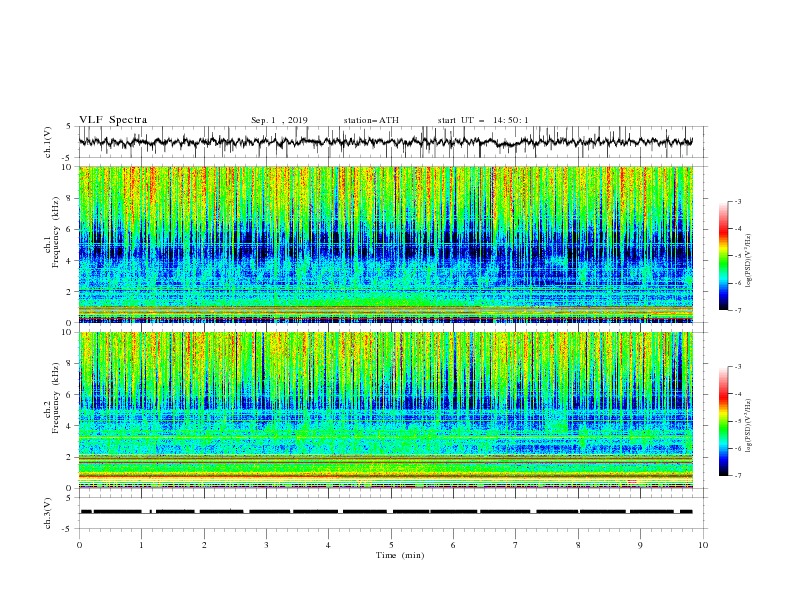Select the date text 'Sep. 1 , 2019'
The width and height of the screenshot is (792, 612).
pos(279,120)
